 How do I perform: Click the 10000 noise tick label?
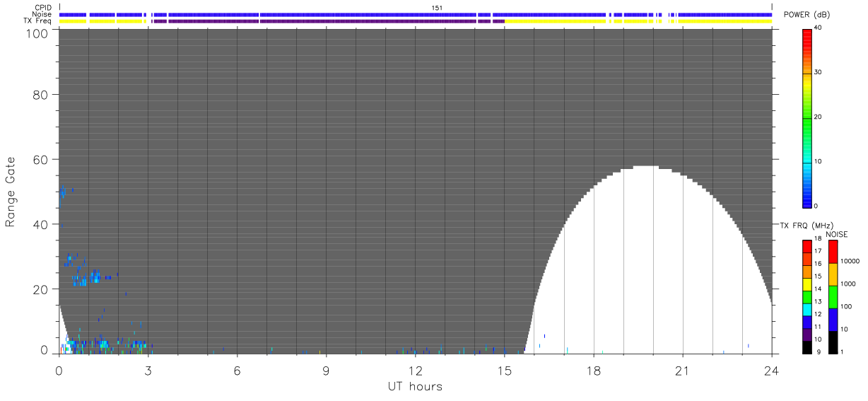coord(849,261)
